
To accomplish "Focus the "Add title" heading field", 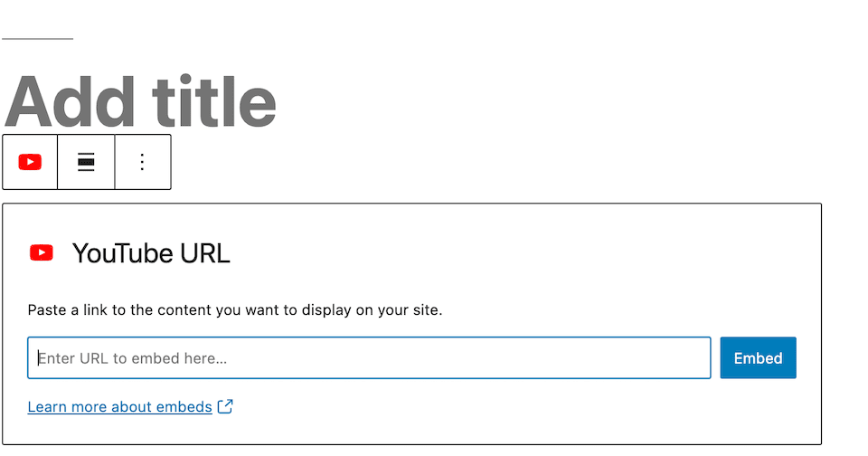I will point(140,101).
